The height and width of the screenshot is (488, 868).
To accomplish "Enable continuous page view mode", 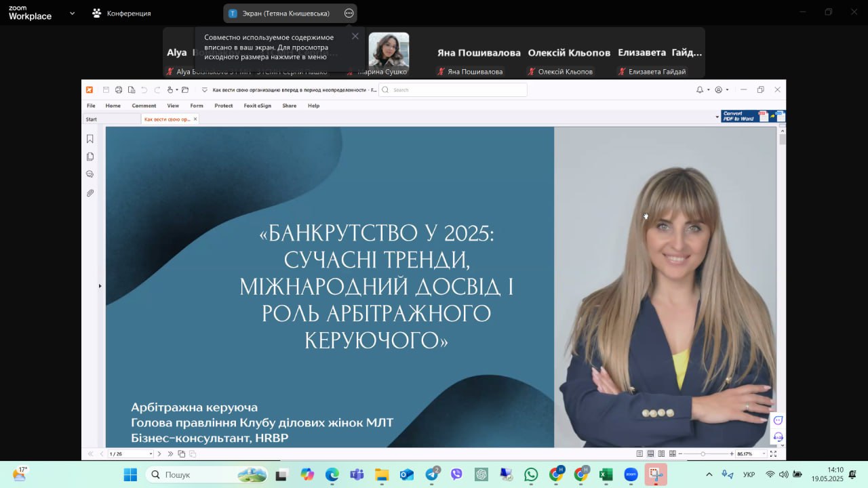I will pos(650,453).
